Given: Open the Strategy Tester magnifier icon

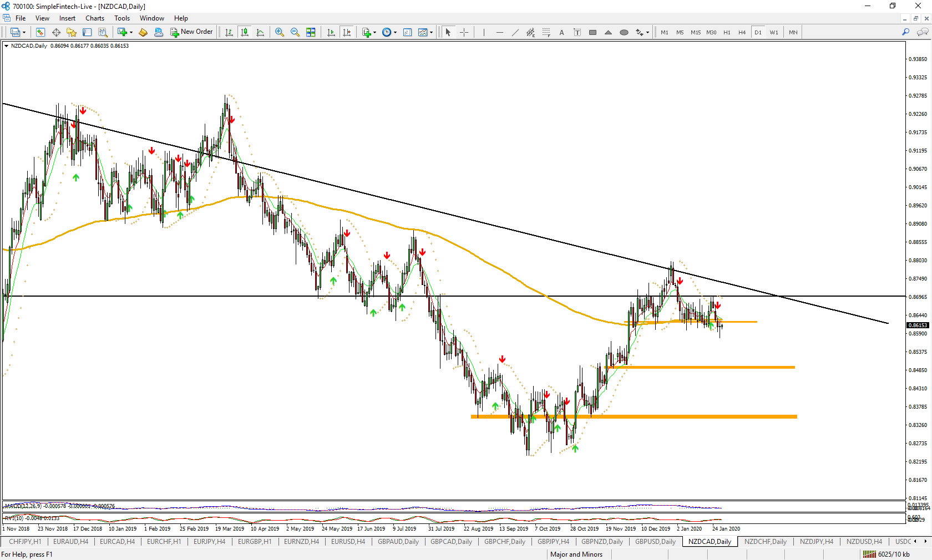Looking at the screenshot, I should pos(103,32).
